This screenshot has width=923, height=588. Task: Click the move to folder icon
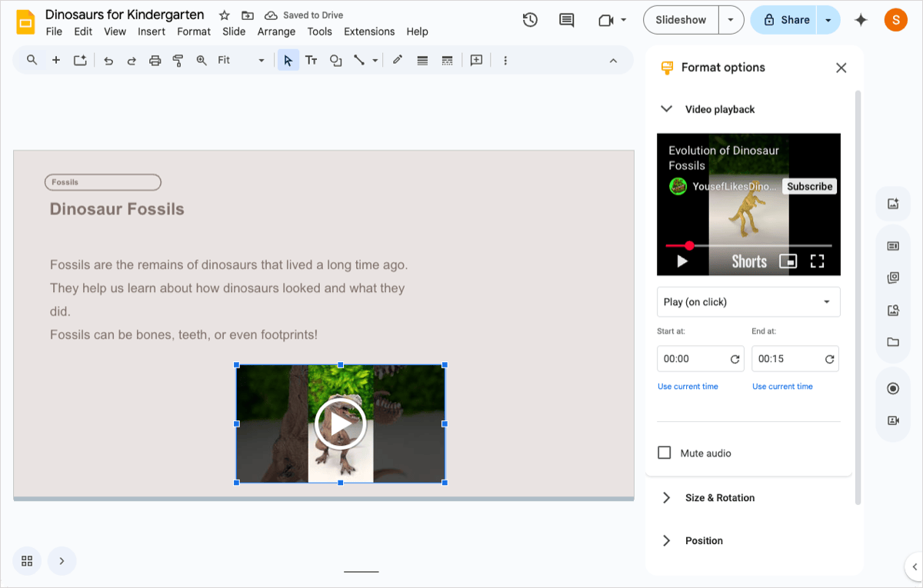[x=248, y=15]
